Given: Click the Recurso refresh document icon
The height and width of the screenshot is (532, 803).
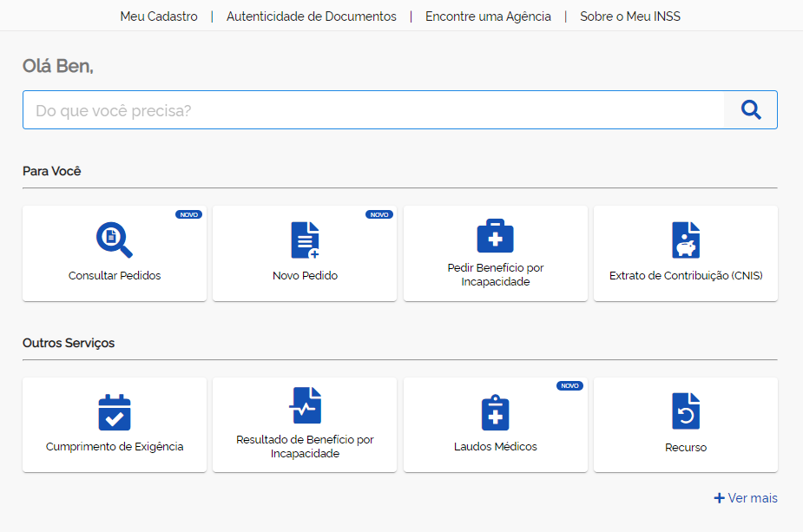Looking at the screenshot, I should pyautogui.click(x=686, y=410).
